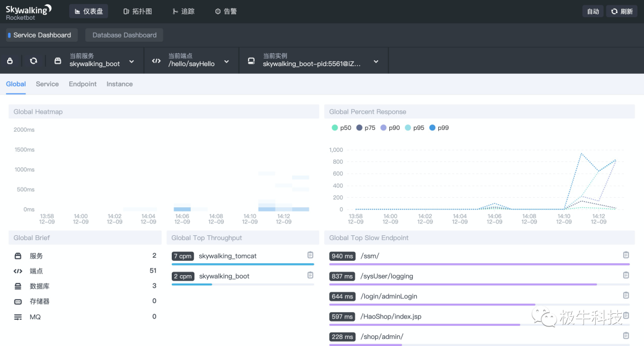Toggle the p50 legend series
644x346 pixels.
341,127
